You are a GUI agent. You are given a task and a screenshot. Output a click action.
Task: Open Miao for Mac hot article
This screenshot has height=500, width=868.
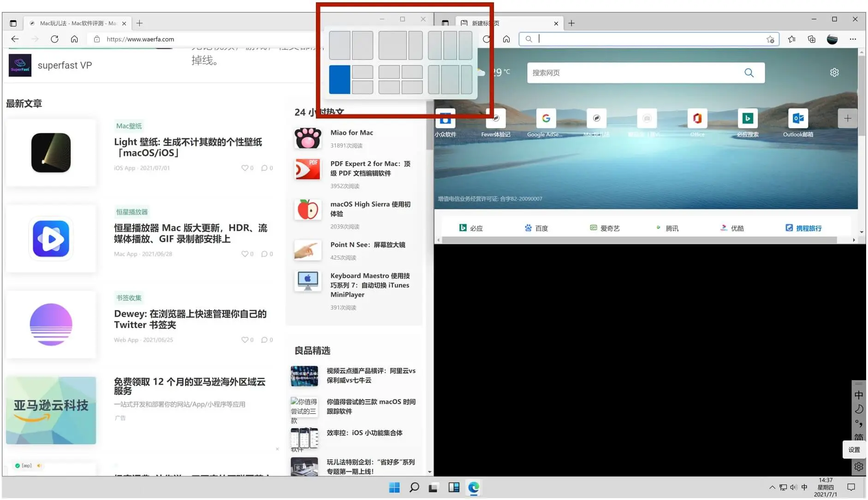point(351,132)
